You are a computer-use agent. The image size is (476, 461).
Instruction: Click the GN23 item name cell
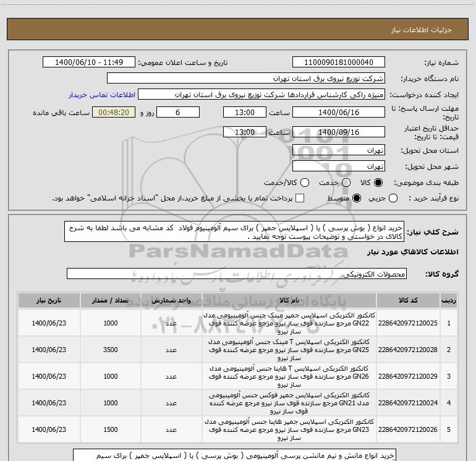pyautogui.click(x=289, y=429)
